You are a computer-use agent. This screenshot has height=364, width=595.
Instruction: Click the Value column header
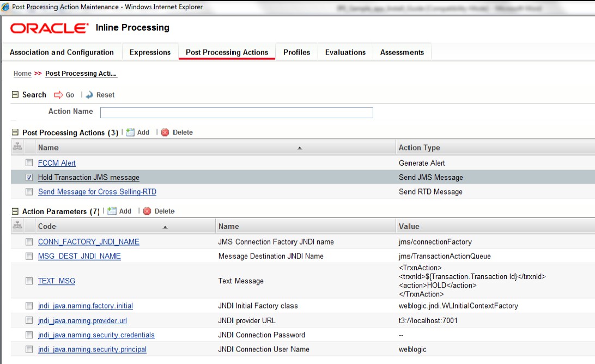[x=409, y=226]
